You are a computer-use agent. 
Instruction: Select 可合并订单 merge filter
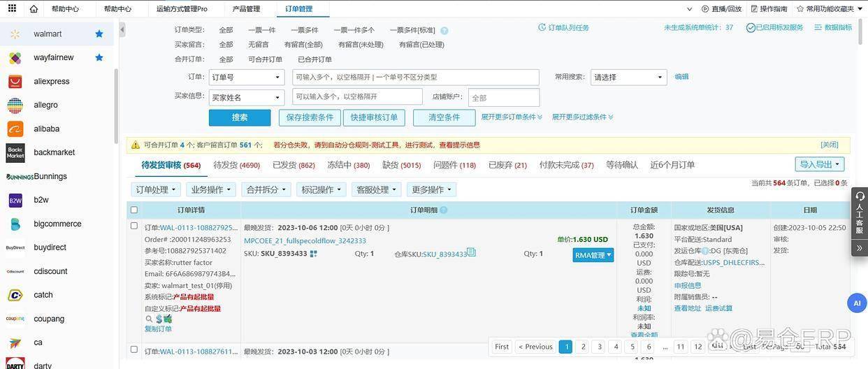(266, 59)
